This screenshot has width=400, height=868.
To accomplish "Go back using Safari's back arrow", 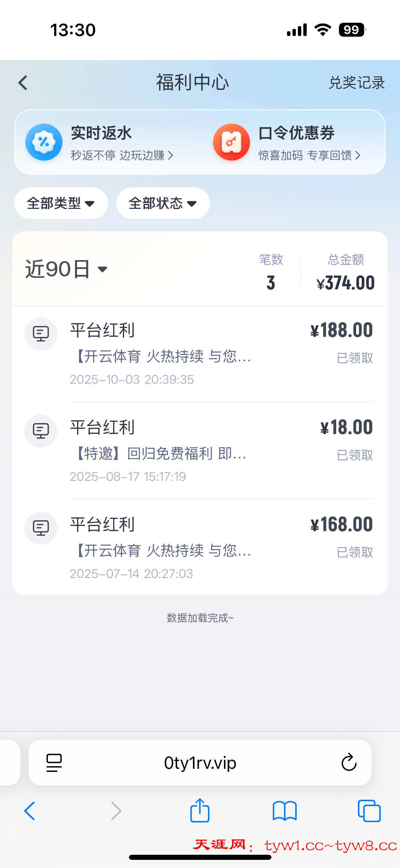I will [30, 811].
